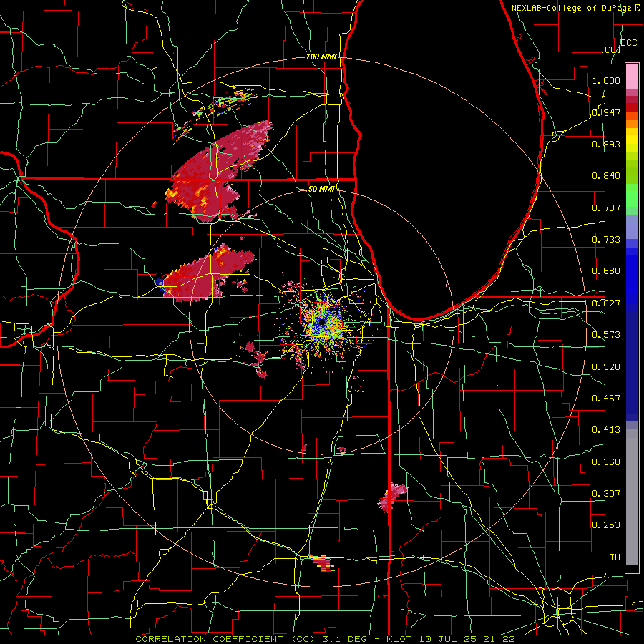Click the 50 NMI range ring label

point(321,190)
